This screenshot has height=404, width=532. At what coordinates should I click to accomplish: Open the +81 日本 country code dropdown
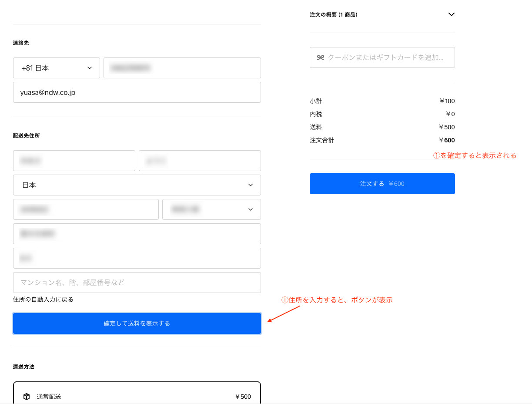pyautogui.click(x=57, y=68)
